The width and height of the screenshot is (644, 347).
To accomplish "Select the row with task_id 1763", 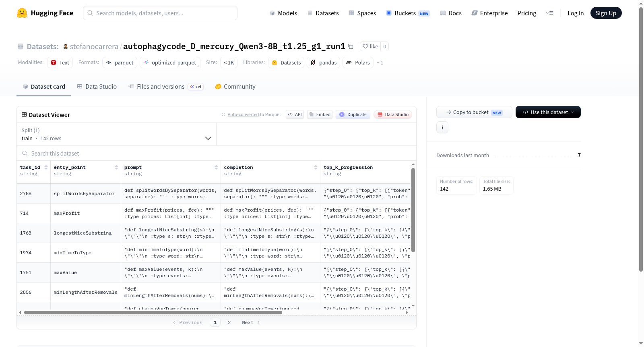I will (x=34, y=233).
